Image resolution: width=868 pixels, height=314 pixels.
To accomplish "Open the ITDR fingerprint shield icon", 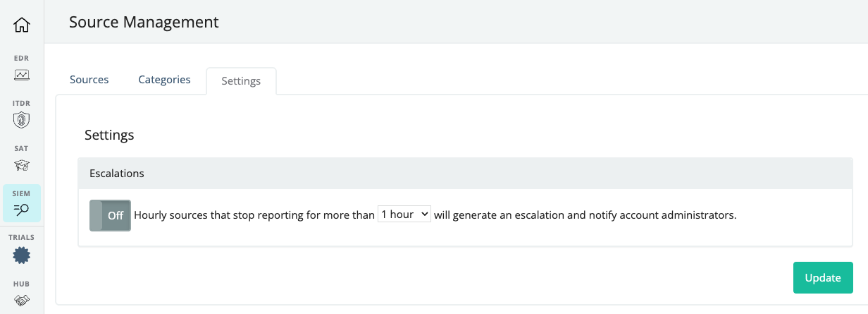I will 22,120.
